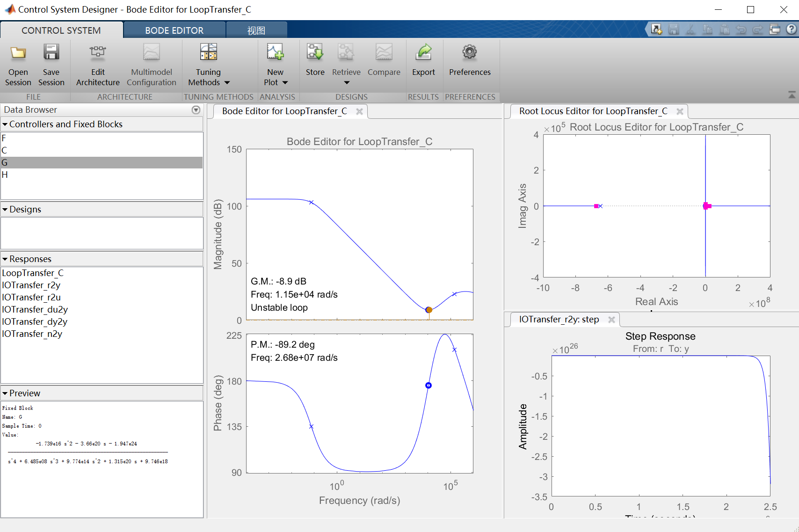Select block H in Data Browser
The height and width of the screenshot is (532, 799).
pos(102,175)
